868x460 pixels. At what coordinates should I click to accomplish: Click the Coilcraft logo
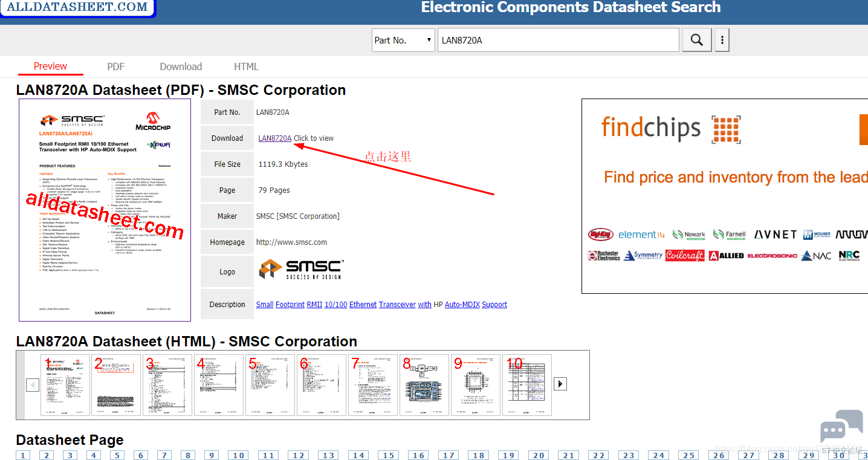click(x=685, y=256)
